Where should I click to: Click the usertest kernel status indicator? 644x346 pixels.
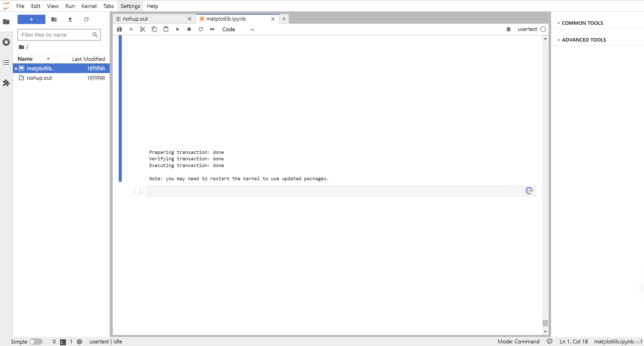click(544, 29)
